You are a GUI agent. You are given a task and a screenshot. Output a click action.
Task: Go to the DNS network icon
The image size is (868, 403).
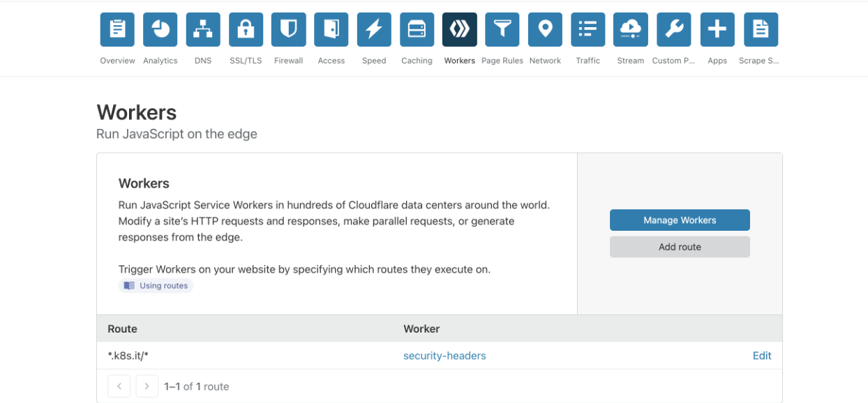(203, 29)
